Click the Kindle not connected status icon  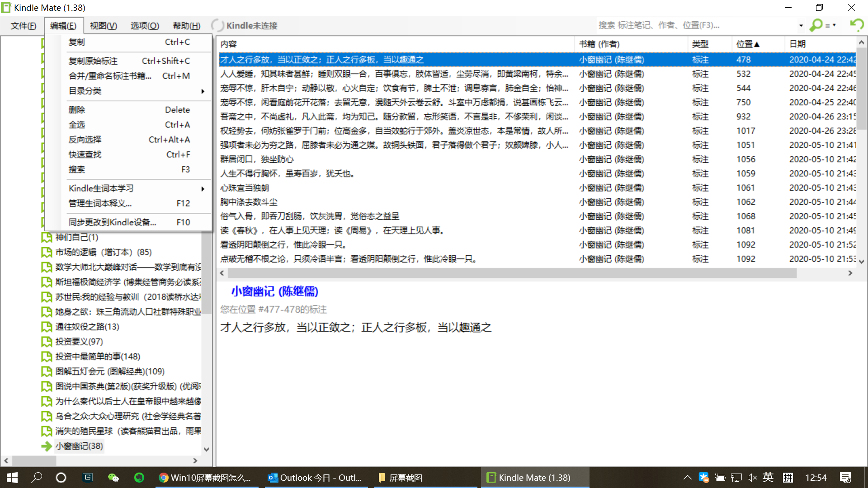pos(217,25)
